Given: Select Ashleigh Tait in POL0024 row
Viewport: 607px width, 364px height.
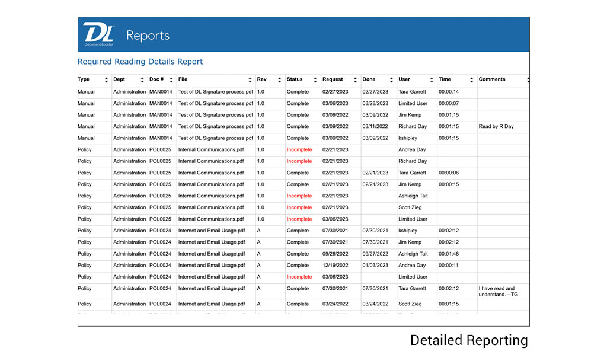Looking at the screenshot, I should [413, 254].
